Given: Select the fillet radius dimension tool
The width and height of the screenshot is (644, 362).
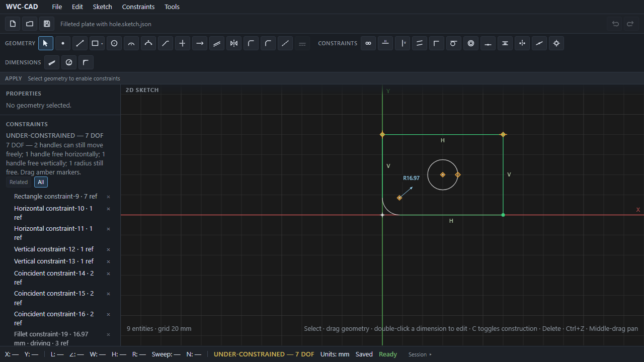Looking at the screenshot, I should click(86, 62).
